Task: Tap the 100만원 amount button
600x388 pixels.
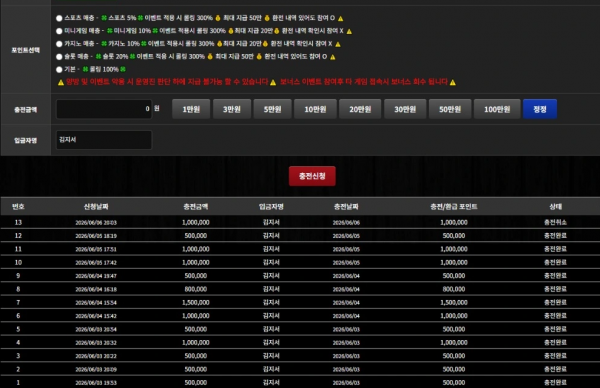Action: [x=497, y=109]
